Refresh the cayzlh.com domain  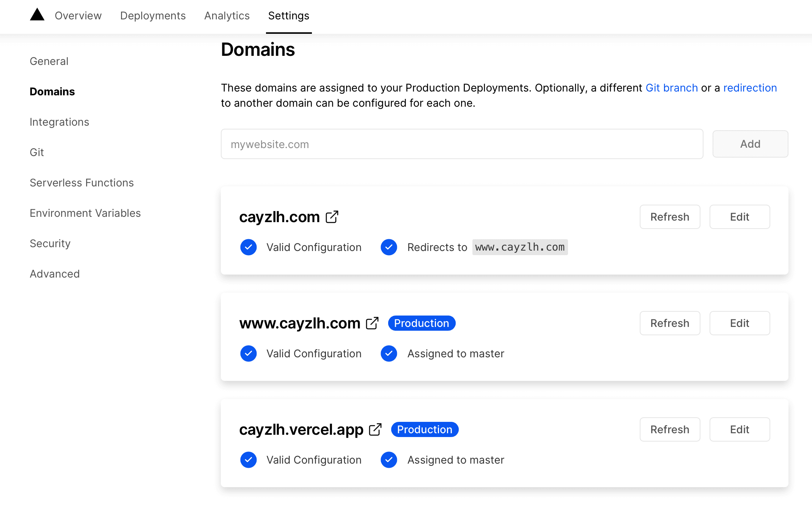click(670, 217)
